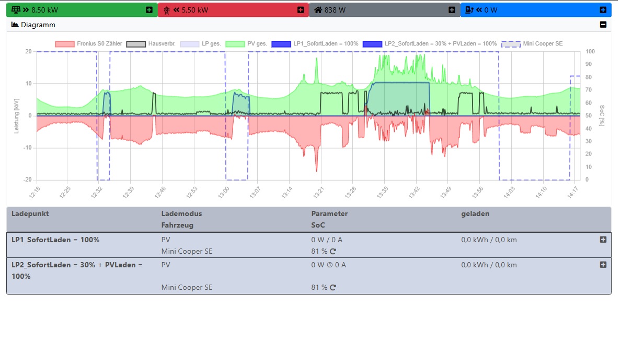
Task: Select Mini Cooper SE vehicle in LP1 row
Action: point(187,252)
